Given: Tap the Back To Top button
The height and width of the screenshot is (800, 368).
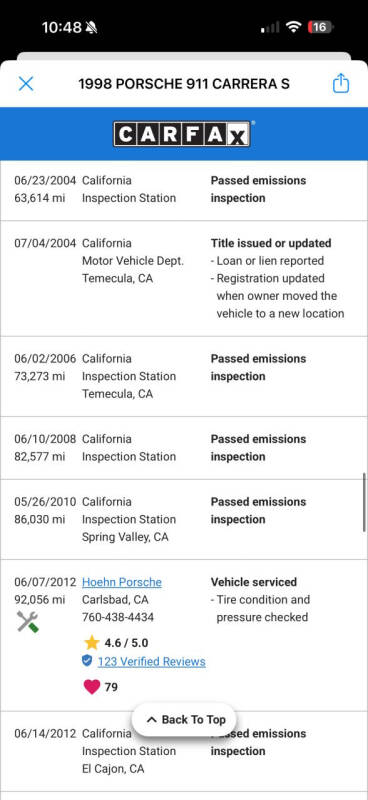Looking at the screenshot, I should tap(185, 719).
